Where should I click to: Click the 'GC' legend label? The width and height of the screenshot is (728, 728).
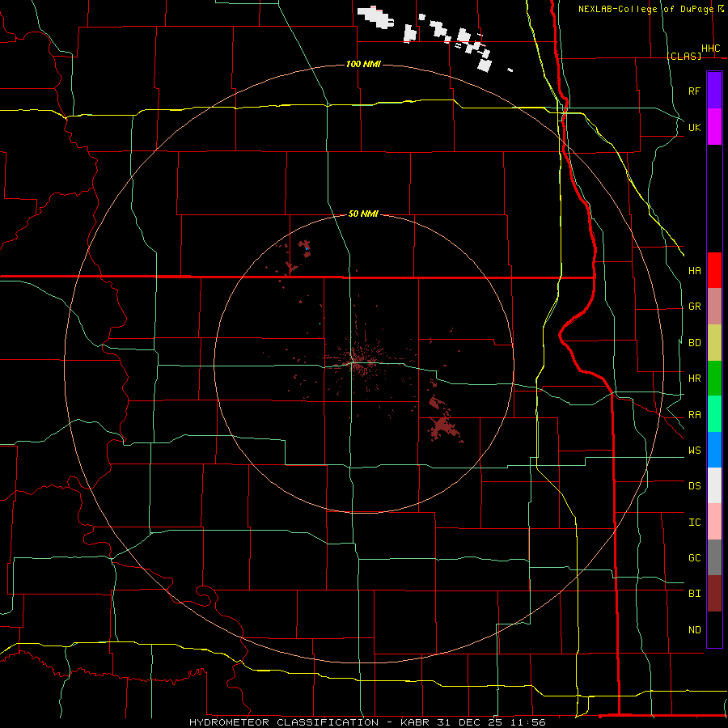tap(694, 558)
